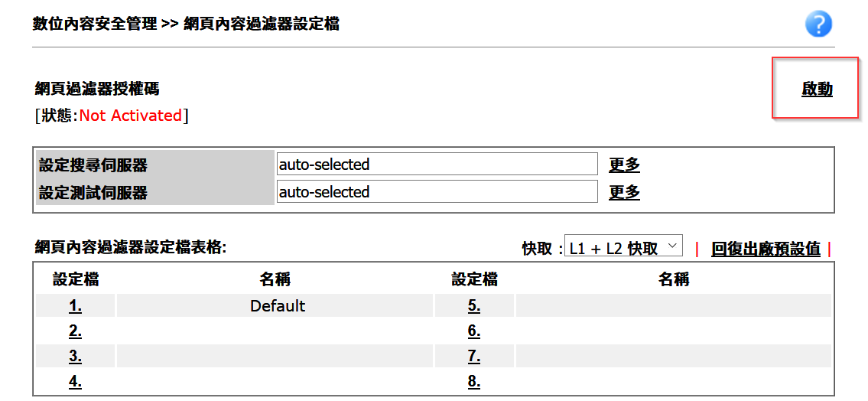This screenshot has width=868, height=401.
Task: Open profile 1 link
Action: point(75,306)
